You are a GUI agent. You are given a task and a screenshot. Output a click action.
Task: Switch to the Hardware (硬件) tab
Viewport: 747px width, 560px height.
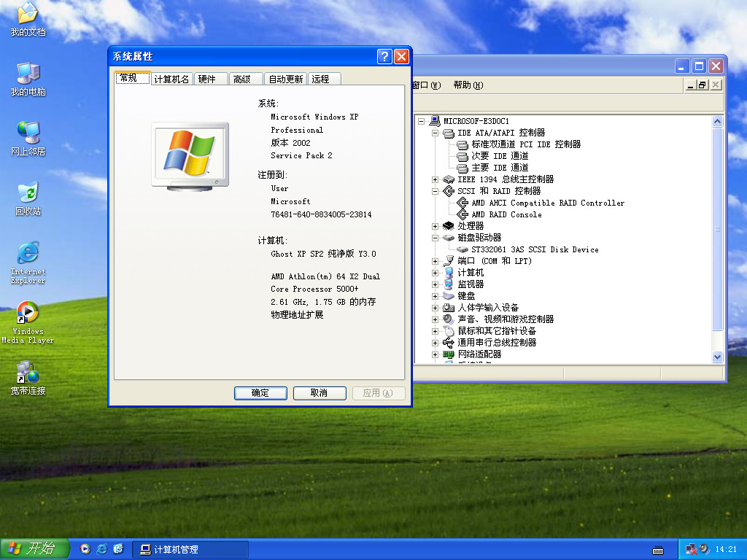207,79
